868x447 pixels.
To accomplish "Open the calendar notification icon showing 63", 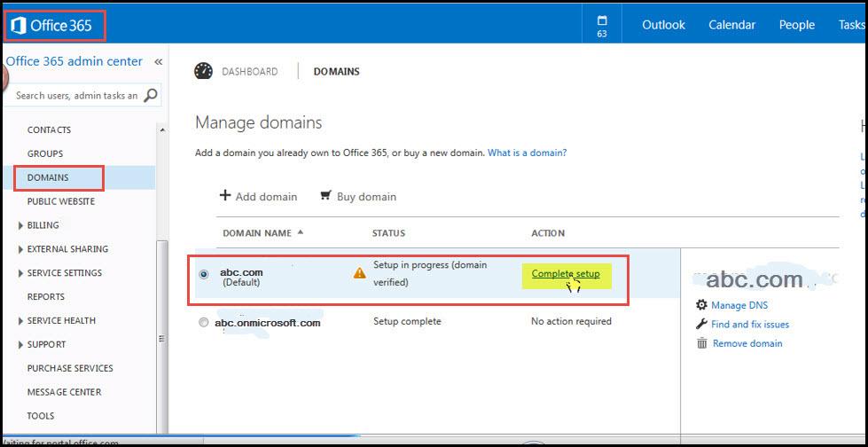I will click(x=602, y=26).
